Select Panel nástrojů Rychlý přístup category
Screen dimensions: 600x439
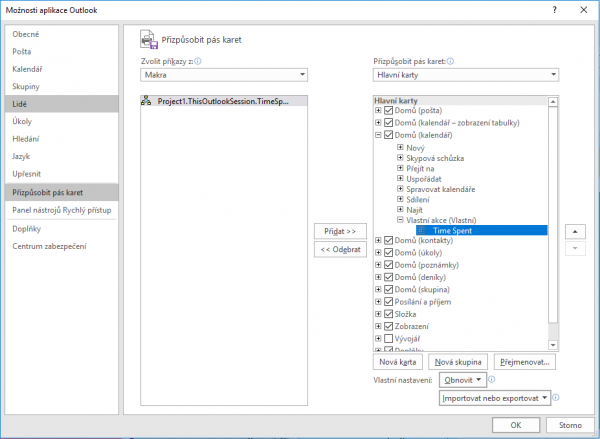pos(62,210)
